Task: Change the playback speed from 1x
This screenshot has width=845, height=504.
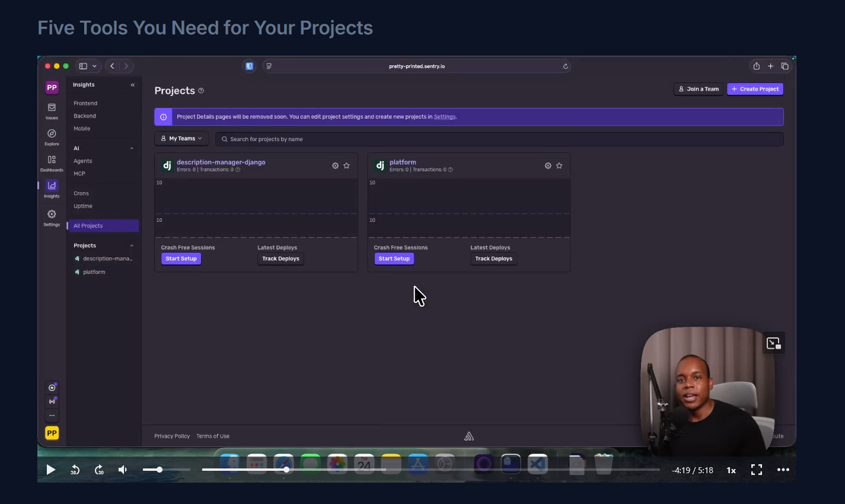Action: click(731, 470)
